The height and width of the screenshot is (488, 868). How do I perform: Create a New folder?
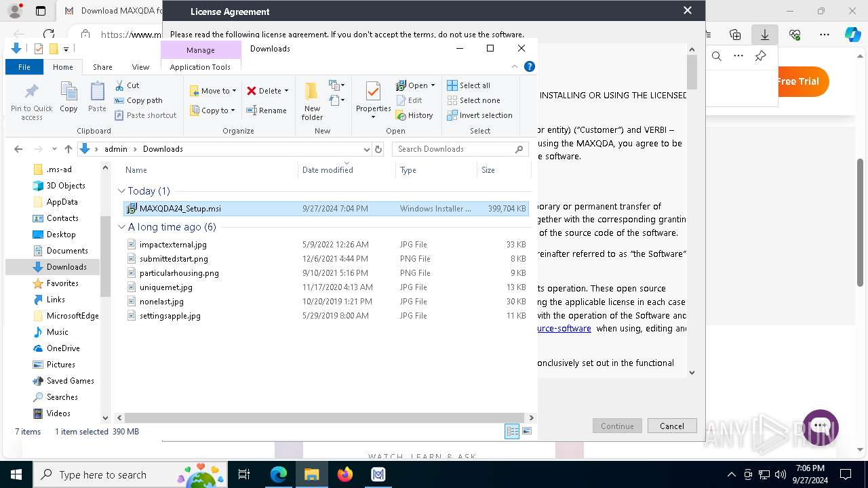coord(312,102)
